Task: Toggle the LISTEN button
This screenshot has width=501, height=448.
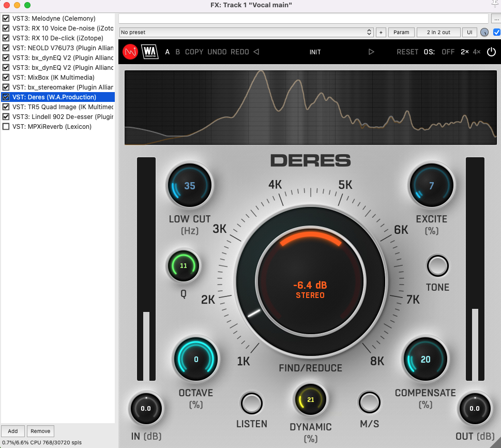Action: (251, 403)
